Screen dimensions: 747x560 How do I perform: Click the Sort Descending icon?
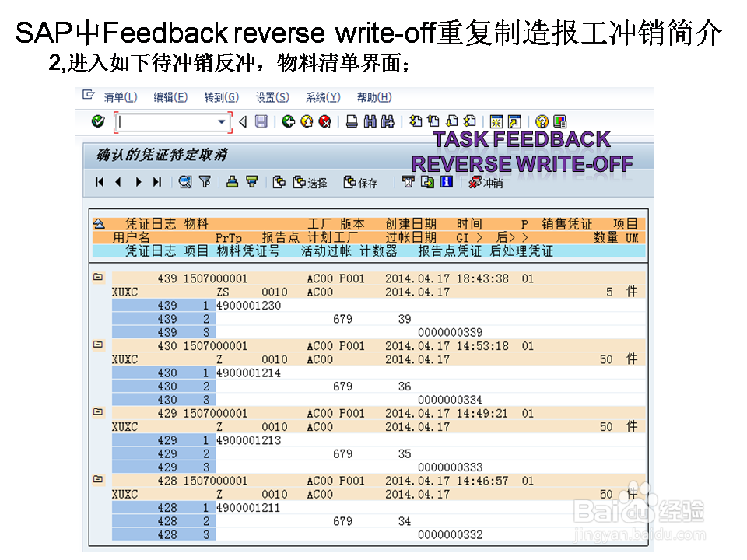[x=251, y=182]
